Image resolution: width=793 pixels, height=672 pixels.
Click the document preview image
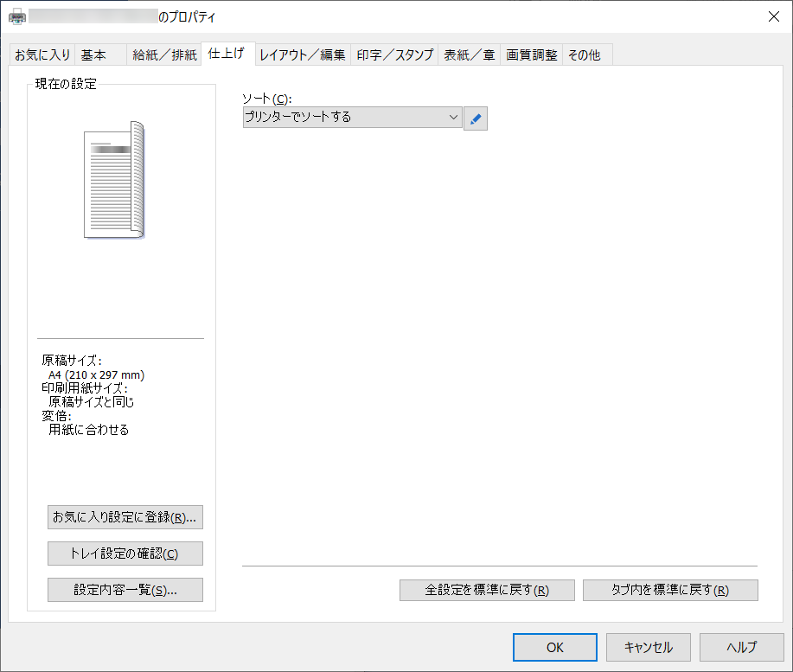[115, 180]
